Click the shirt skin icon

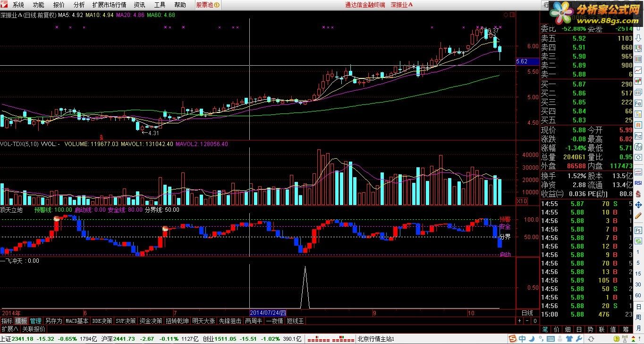click(x=569, y=339)
